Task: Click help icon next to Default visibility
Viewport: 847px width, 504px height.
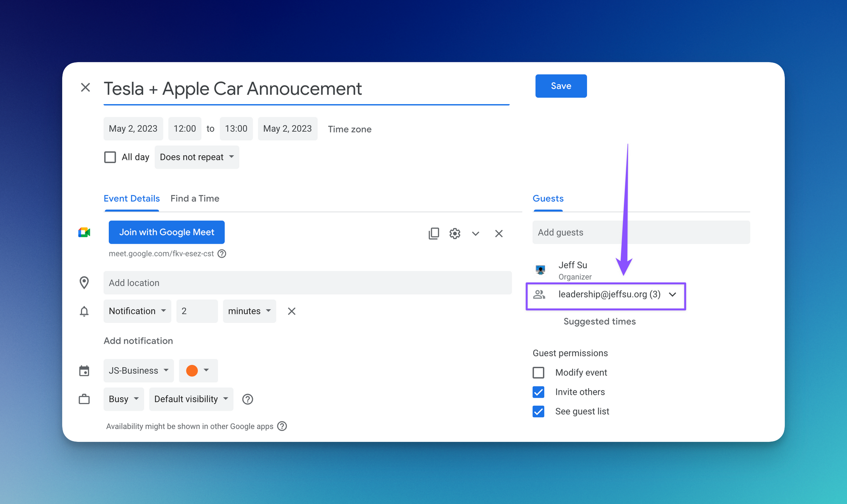Action: coord(247,399)
